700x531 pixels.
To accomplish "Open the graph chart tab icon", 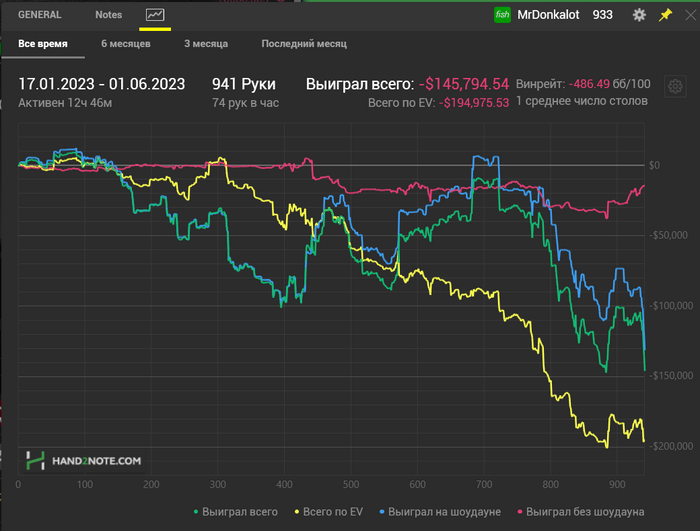I will point(155,15).
